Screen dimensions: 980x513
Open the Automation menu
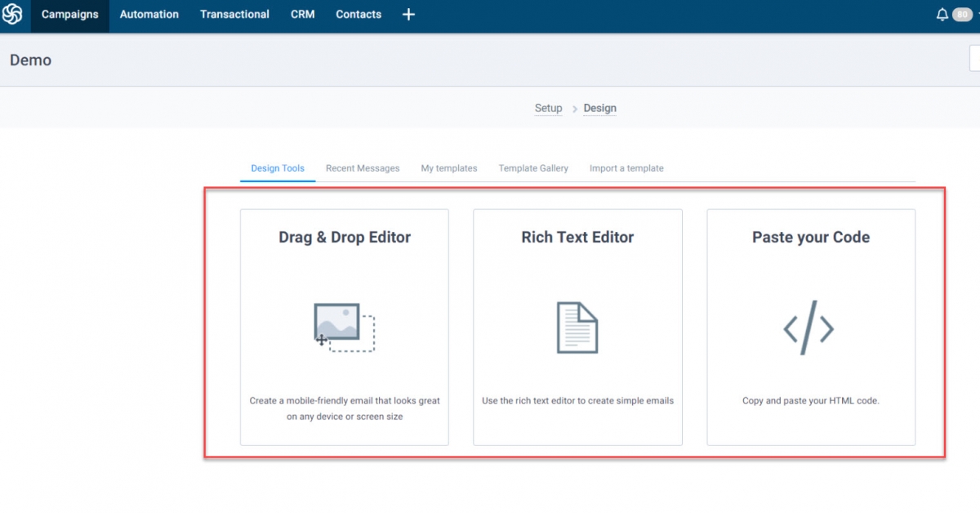pos(149,15)
